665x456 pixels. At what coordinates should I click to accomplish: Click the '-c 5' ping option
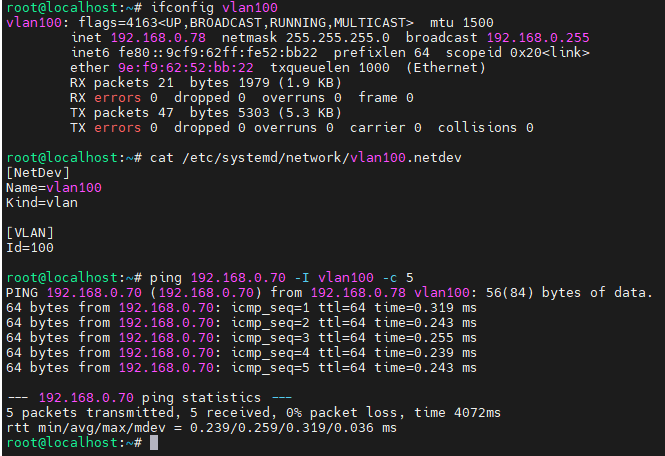[398, 278]
